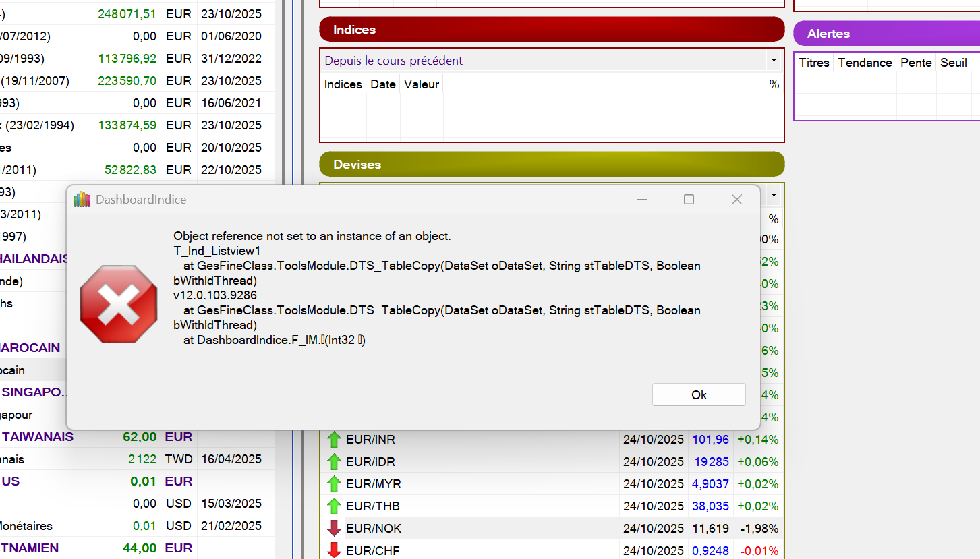Click the Seuil column header in Alertes
Image resolution: width=980 pixels, height=559 pixels.
(953, 63)
